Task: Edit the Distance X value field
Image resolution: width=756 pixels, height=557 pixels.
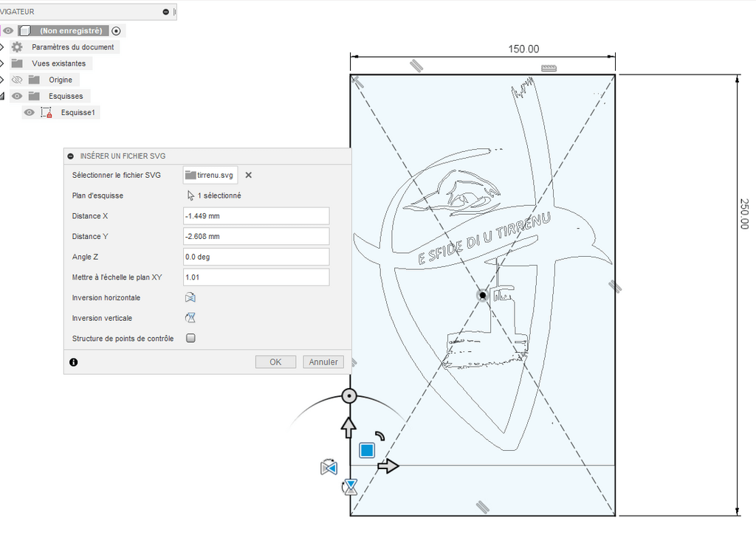Action: click(256, 216)
